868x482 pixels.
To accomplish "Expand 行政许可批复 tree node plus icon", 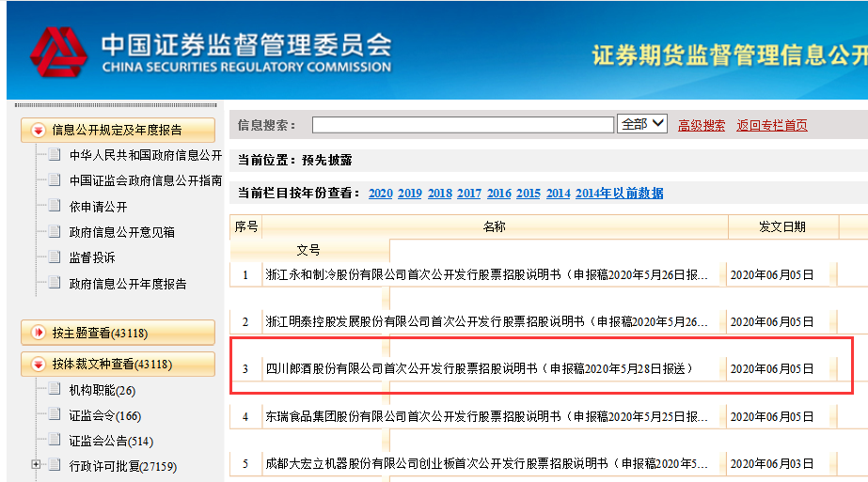I will 36,465.
